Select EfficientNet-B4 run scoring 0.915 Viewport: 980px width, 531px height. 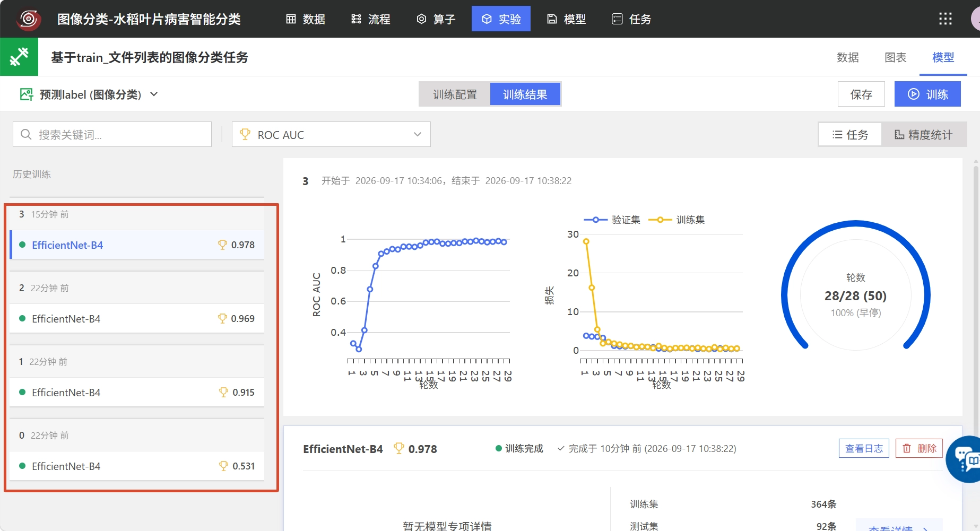(137, 392)
